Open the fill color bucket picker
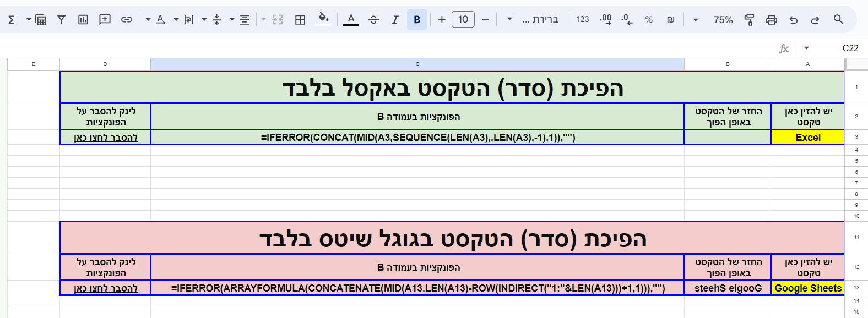The image size is (868, 318). pos(324,20)
